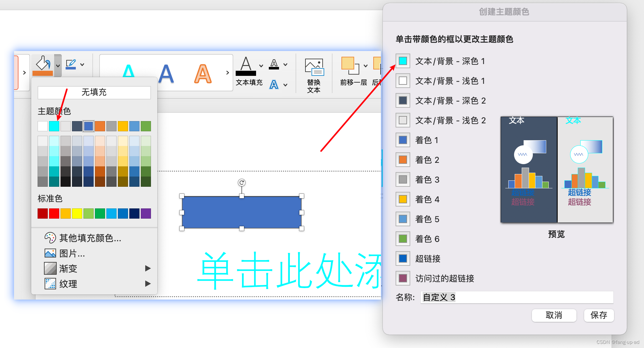Expand the shape fill dropdown arrow
The width and height of the screenshot is (644, 348).
click(58, 66)
